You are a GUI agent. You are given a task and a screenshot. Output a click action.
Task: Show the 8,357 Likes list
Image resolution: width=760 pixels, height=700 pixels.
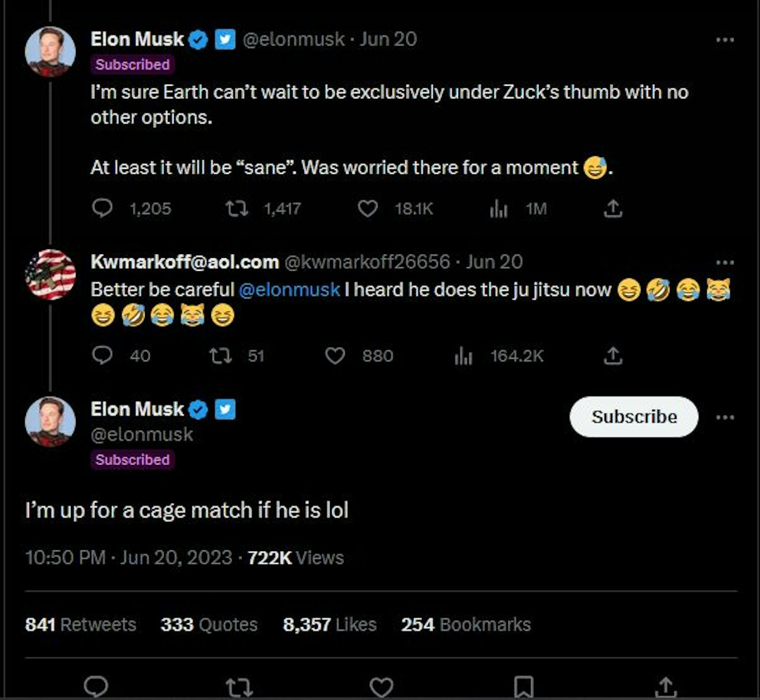click(329, 625)
